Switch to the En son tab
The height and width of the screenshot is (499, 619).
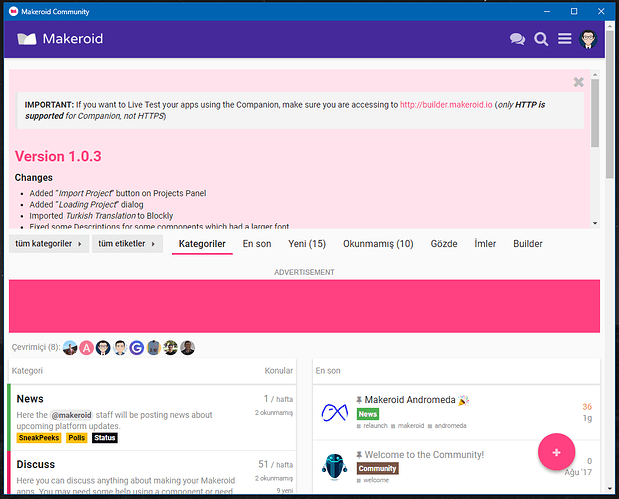pos(257,244)
